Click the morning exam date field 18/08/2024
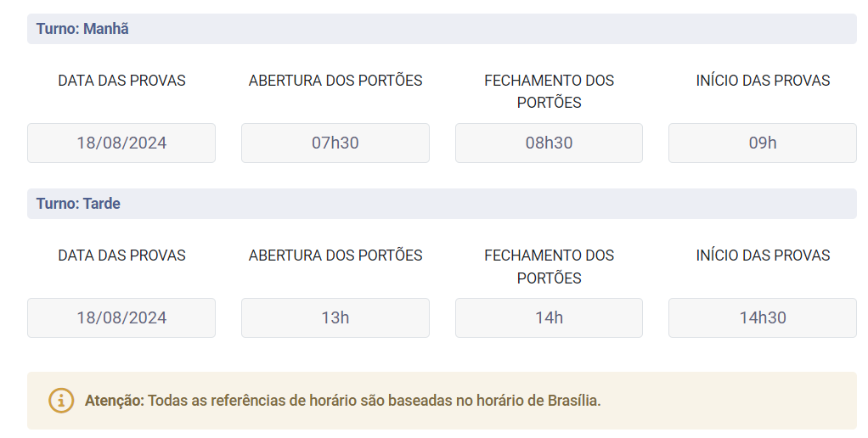Image resolution: width=868 pixels, height=438 pixels. (x=121, y=143)
